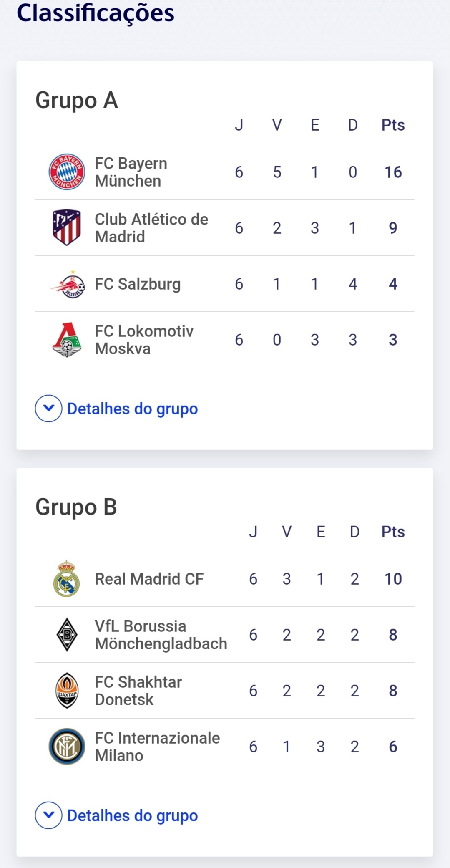Screen dimensions: 450x868
Task: Click the Classificações page title
Action: [x=96, y=13]
